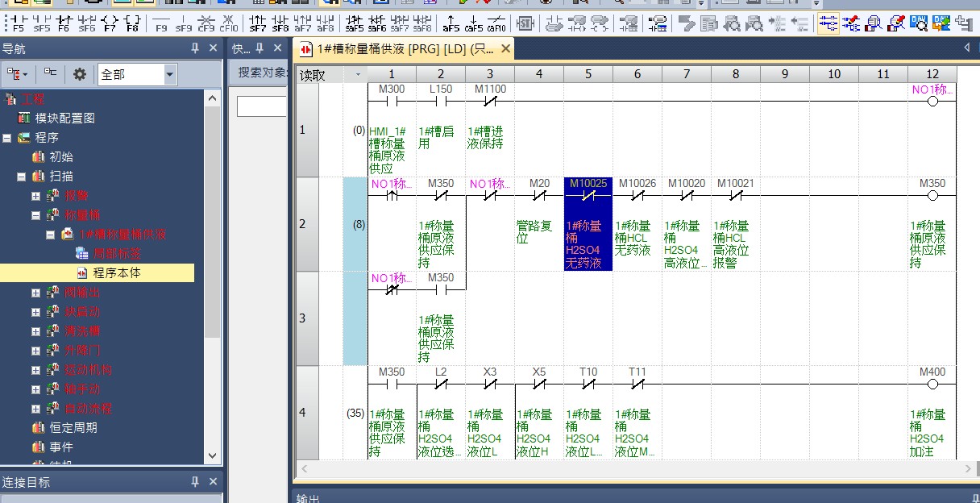Screen dimensions: 980x503
Task: Open the 全部 filter dropdown
Action: pyautogui.click(x=170, y=75)
